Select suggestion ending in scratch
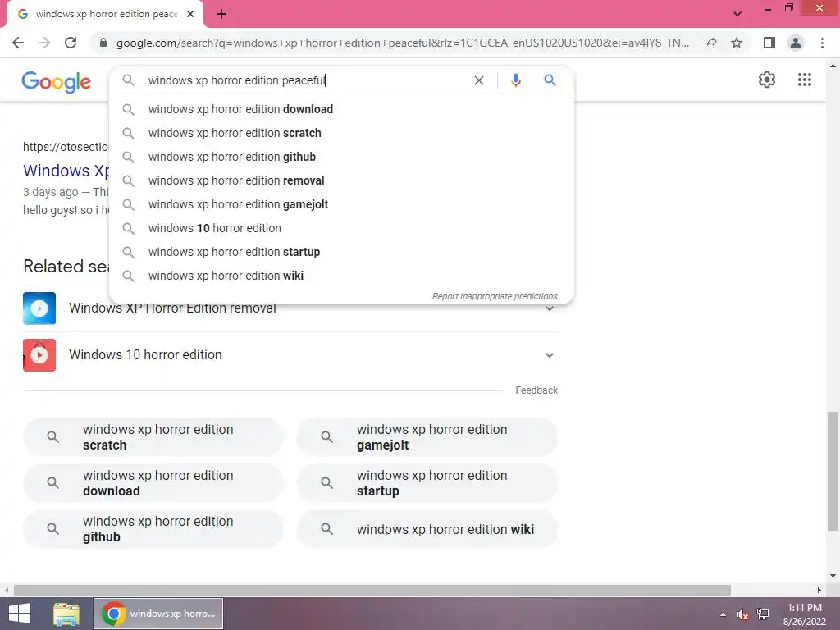The image size is (840, 630). (341, 133)
